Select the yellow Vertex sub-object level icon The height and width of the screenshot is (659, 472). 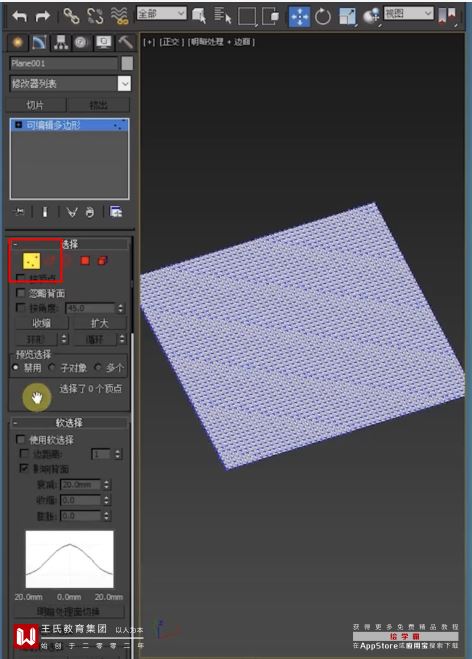32,261
